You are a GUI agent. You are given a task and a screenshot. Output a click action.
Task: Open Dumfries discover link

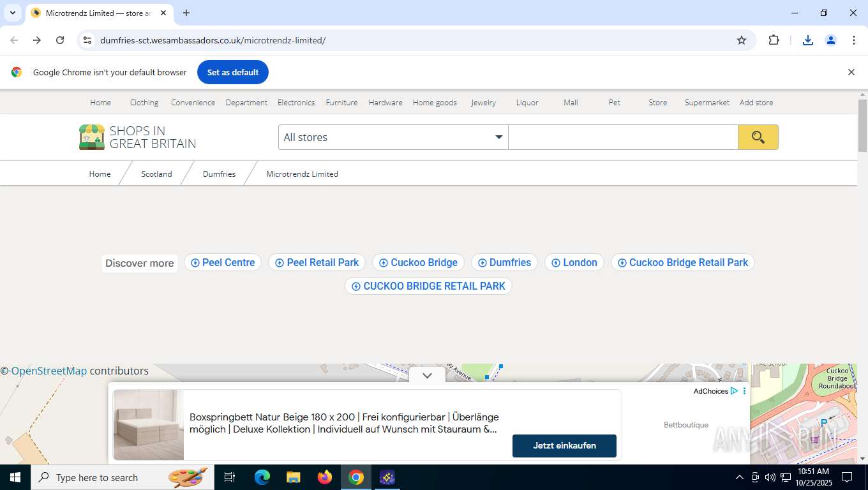pos(504,262)
